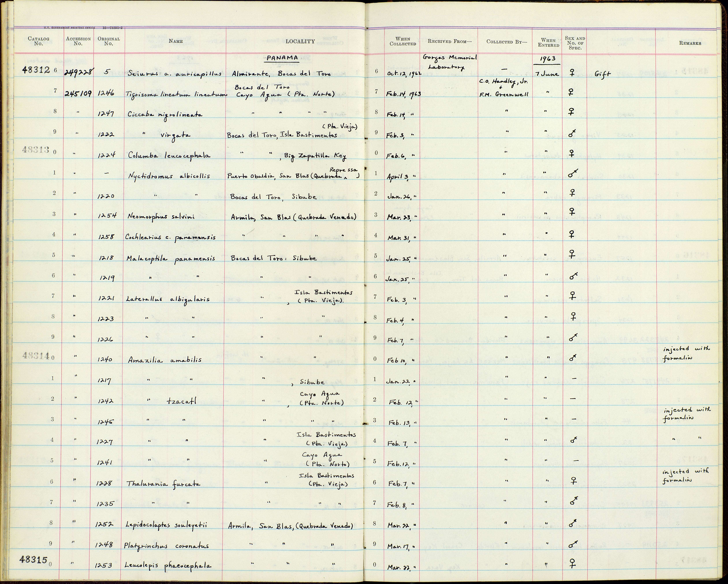The image size is (728, 584).
Task: Click the 'When Collected' column header
Action: [x=402, y=41]
